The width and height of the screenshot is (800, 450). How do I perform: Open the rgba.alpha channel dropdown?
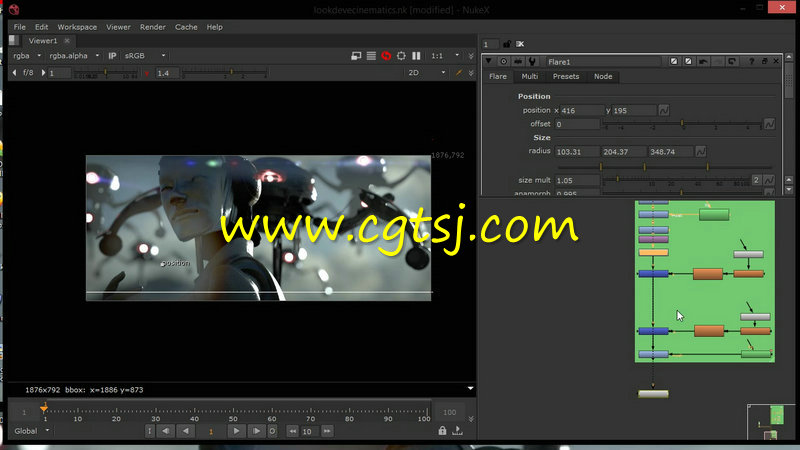[74, 56]
